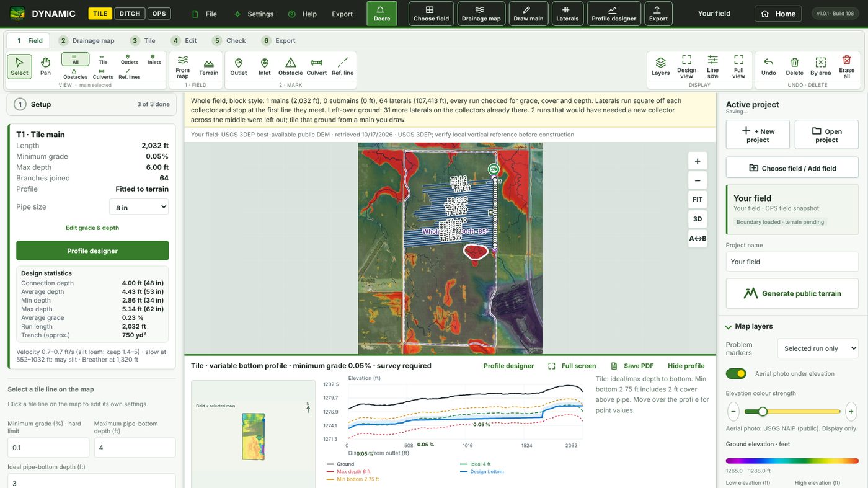Viewport: 868px width, 488px height.
Task: Switch to Full view
Action: tap(738, 66)
